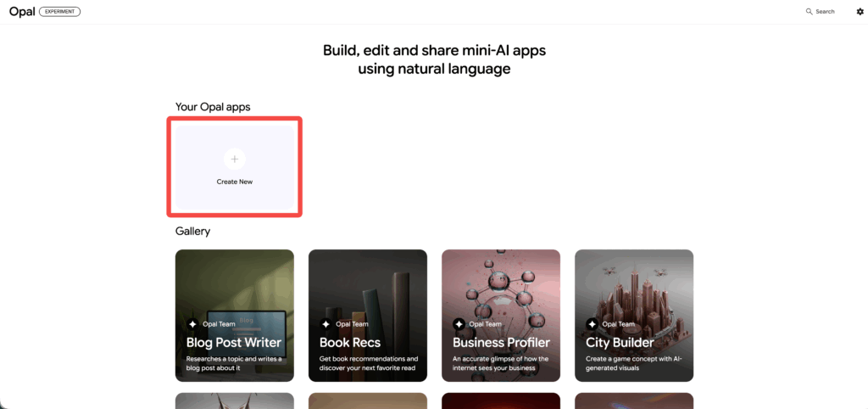
Task: Click Opal Team sparkle icon on Blog Post Writer
Action: pos(192,324)
